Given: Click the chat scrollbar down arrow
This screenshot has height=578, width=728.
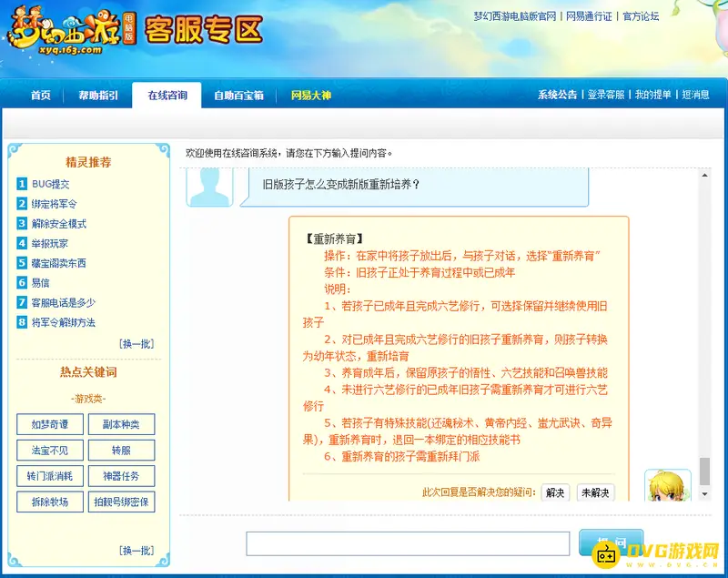Looking at the screenshot, I should point(704,494).
